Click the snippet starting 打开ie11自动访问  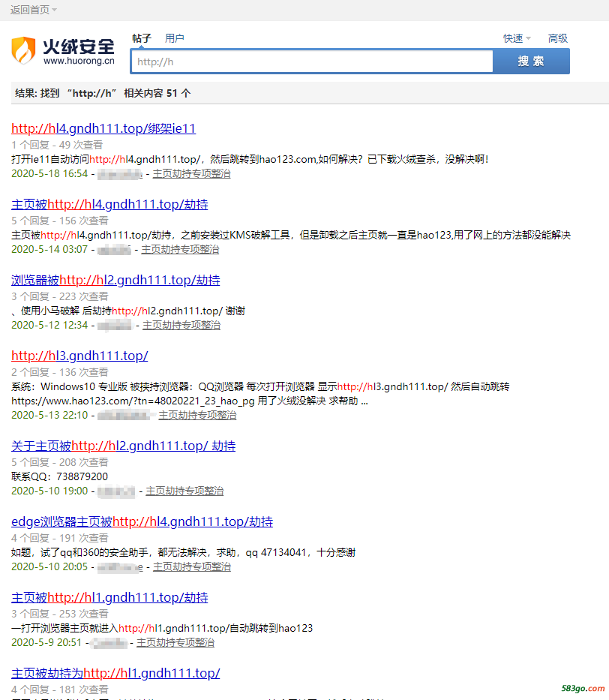pyautogui.click(x=250, y=159)
